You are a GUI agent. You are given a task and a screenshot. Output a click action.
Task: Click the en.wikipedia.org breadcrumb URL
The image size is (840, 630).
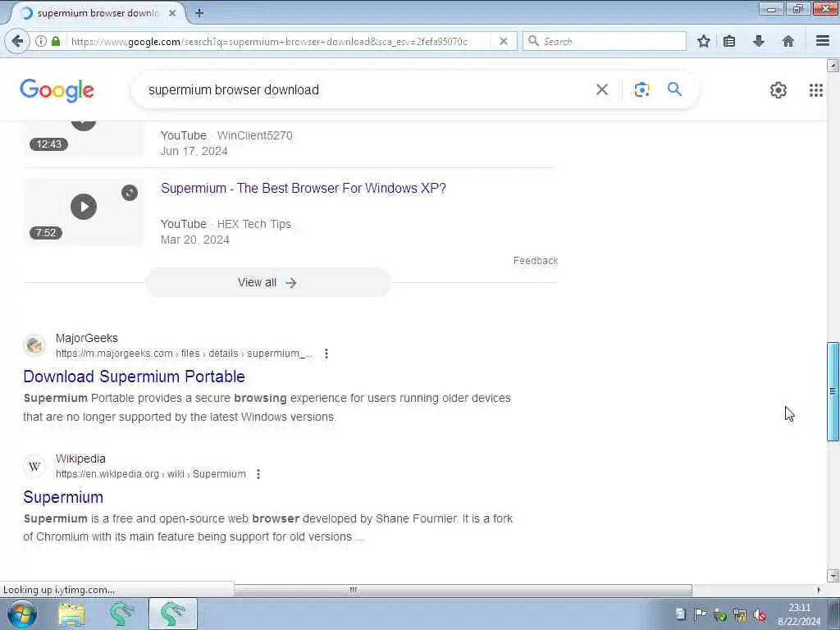tap(151, 474)
